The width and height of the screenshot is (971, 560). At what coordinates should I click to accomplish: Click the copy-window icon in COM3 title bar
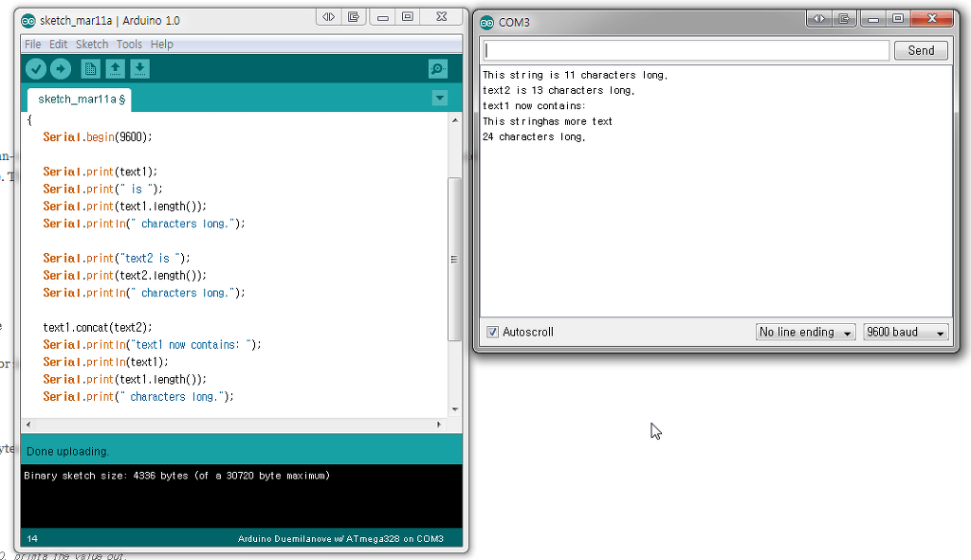[x=844, y=19]
